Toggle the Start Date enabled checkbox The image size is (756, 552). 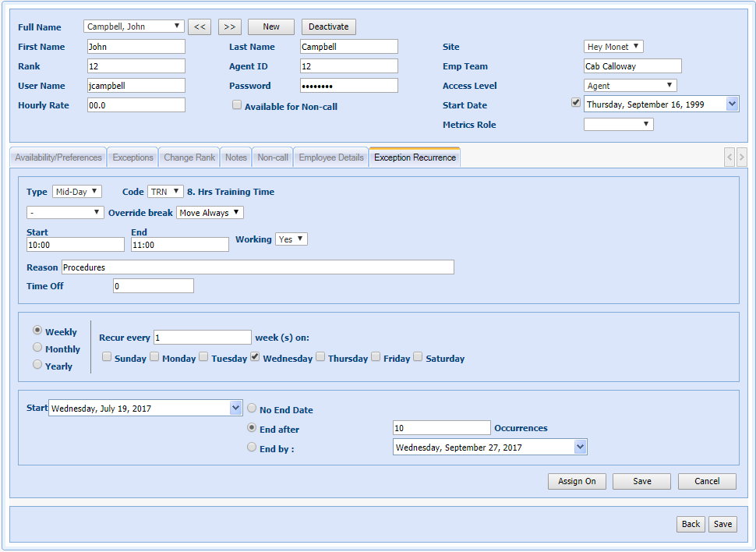coord(576,103)
